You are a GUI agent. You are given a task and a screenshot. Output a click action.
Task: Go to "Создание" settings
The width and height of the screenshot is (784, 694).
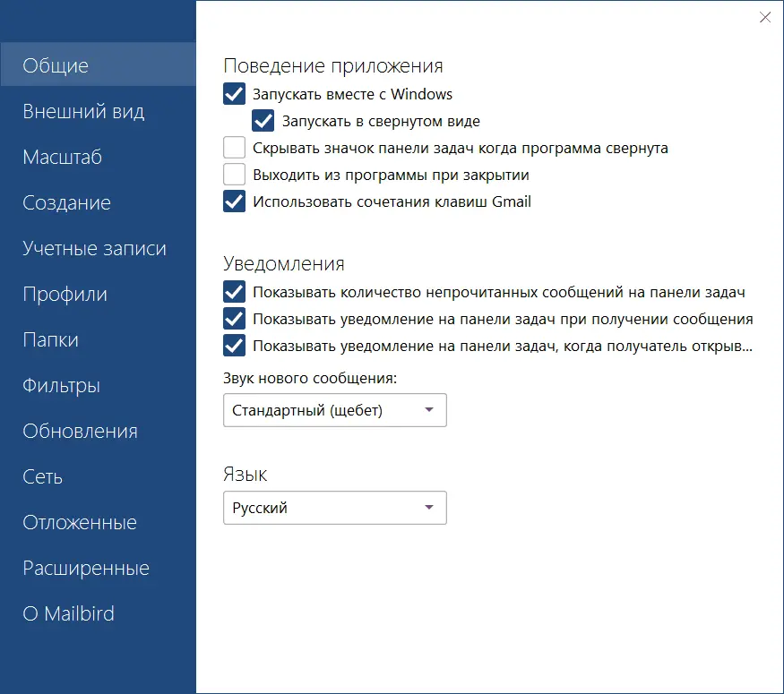(67, 203)
